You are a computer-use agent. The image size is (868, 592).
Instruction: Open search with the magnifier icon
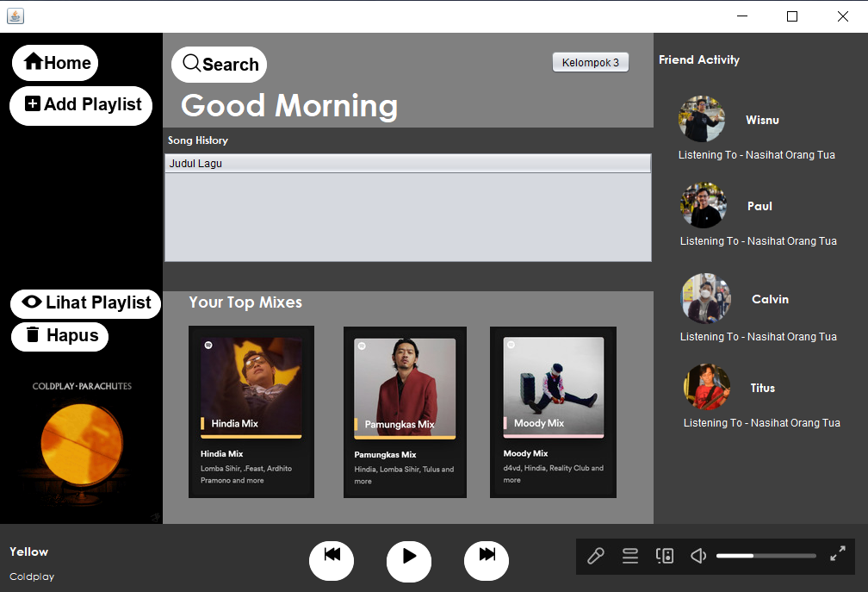(191, 64)
